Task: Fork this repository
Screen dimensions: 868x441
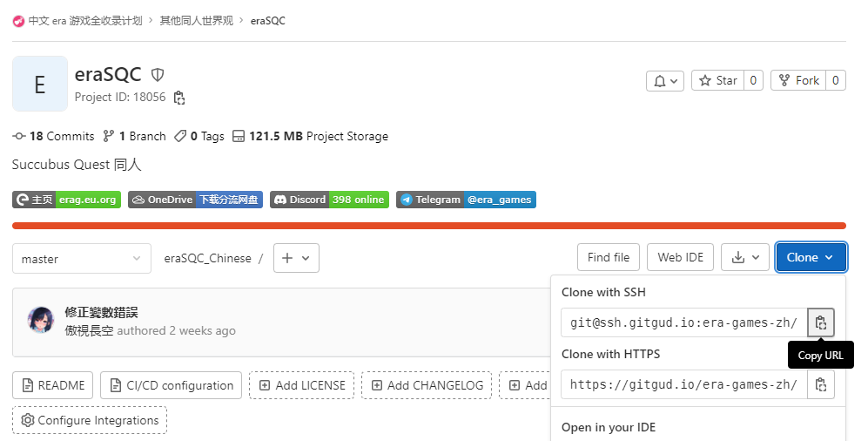Action: click(x=798, y=81)
